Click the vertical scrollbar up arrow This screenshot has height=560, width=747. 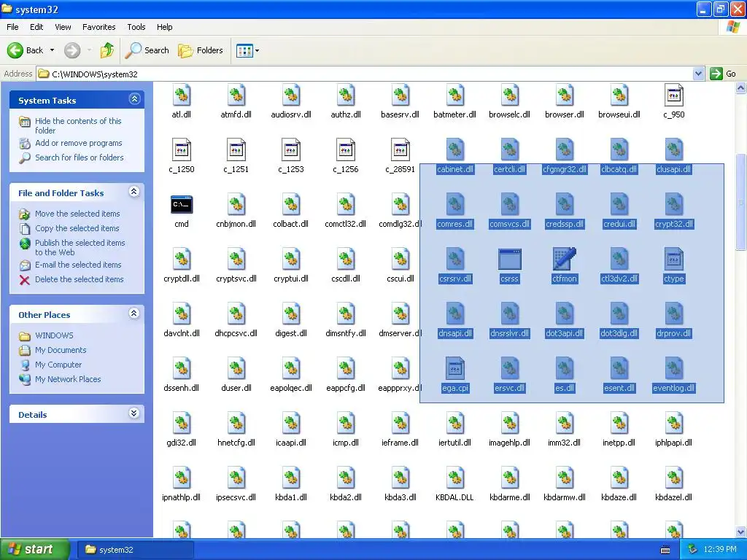pos(741,87)
